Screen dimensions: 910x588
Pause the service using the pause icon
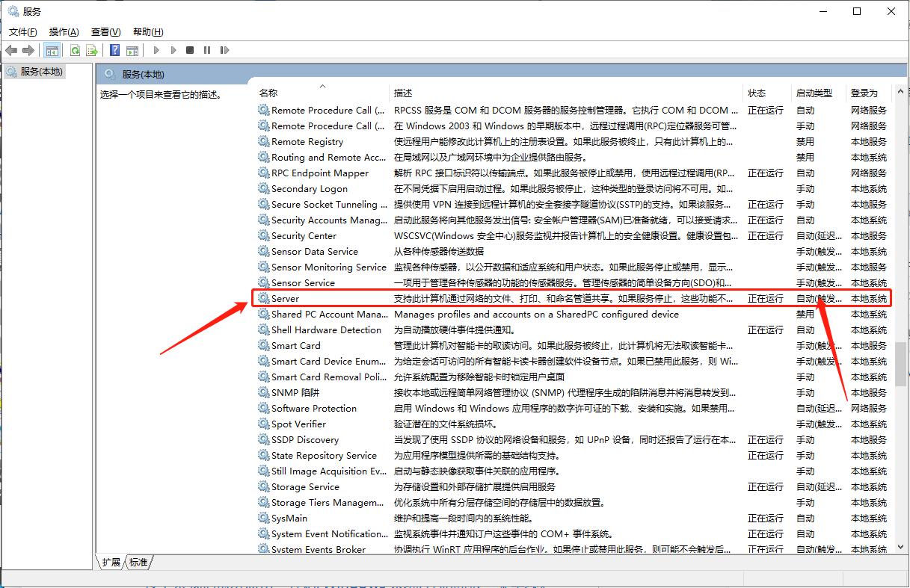pyautogui.click(x=206, y=50)
